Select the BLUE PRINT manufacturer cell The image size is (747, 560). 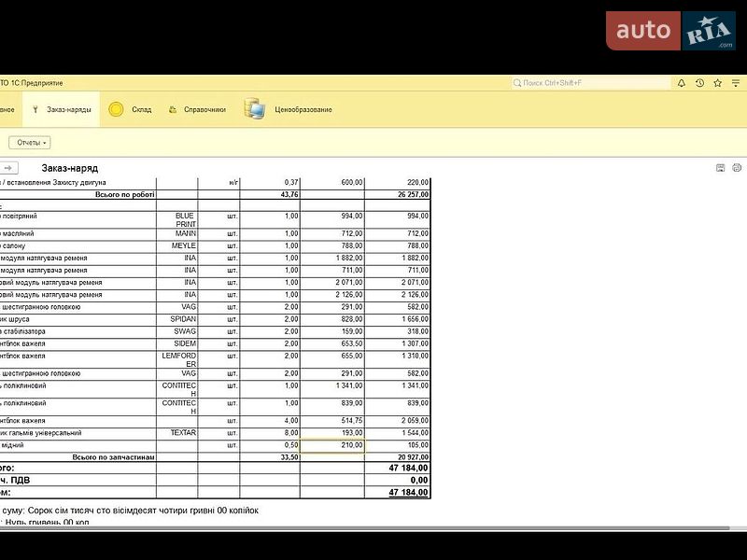176,219
